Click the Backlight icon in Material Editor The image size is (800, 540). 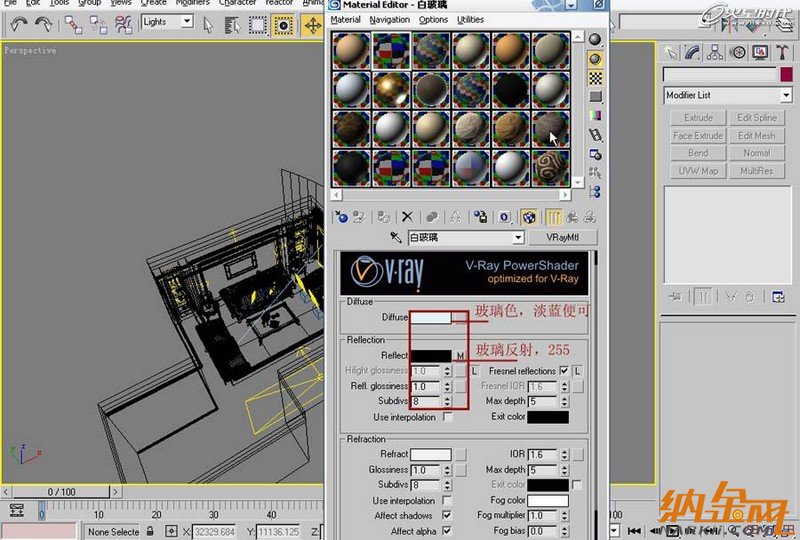coord(596,58)
